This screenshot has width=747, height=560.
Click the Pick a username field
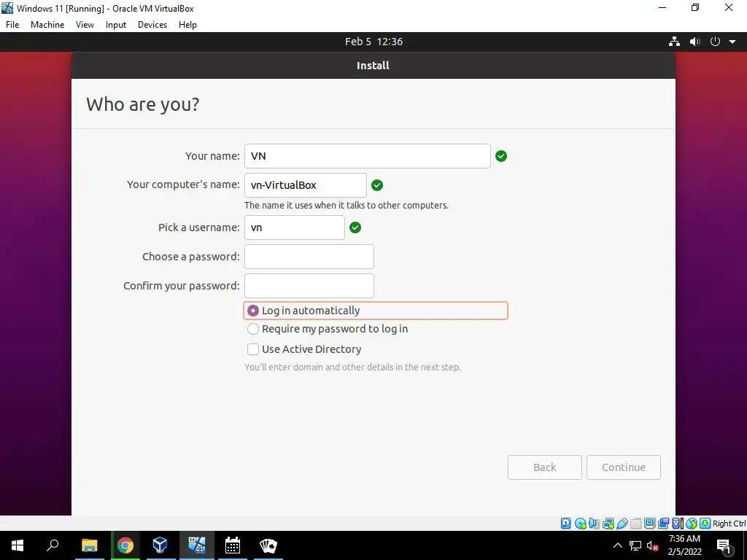(295, 227)
